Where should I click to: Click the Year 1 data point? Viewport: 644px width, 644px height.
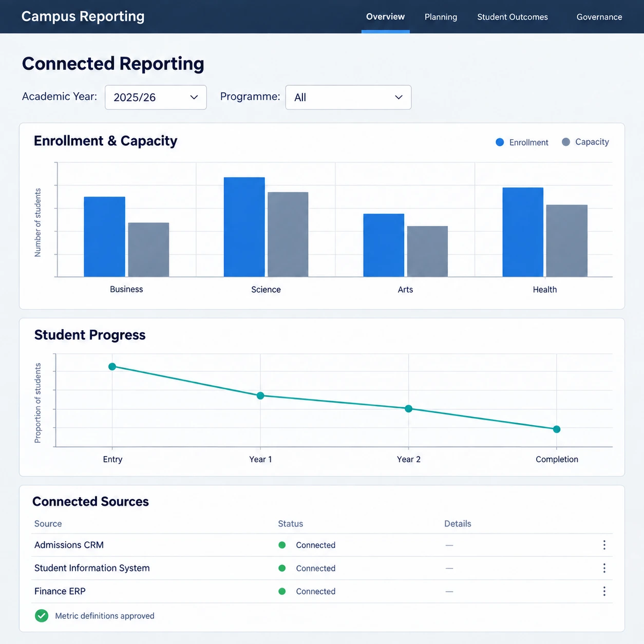[x=260, y=395]
